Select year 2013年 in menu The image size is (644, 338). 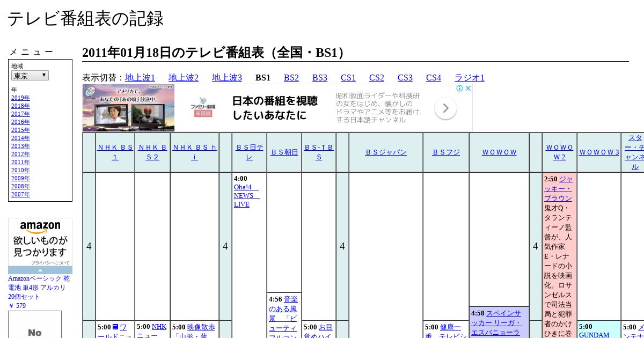pyautogui.click(x=20, y=146)
